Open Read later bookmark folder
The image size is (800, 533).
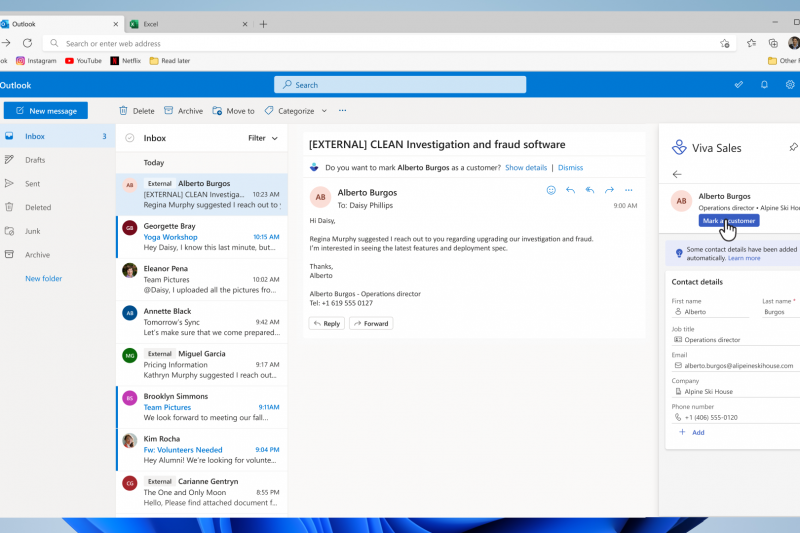[169, 61]
